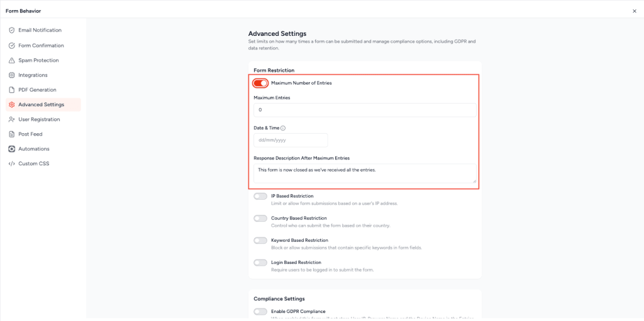The image size is (644, 321).
Task: Open the Date & Time date field
Action: (x=291, y=140)
